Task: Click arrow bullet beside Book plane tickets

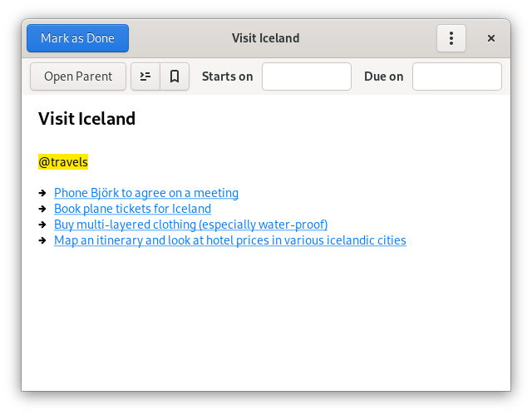Action: pos(42,209)
